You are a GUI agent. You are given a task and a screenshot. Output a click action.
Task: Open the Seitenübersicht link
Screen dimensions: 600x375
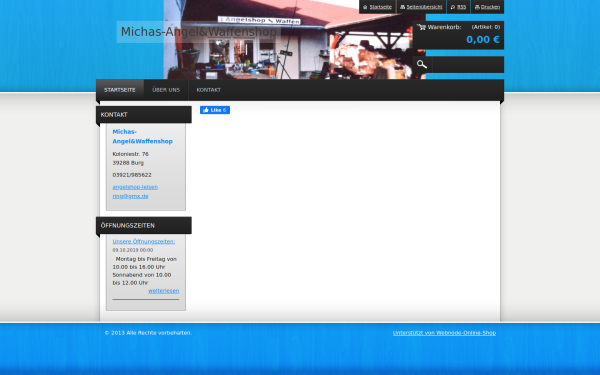pyautogui.click(x=424, y=7)
